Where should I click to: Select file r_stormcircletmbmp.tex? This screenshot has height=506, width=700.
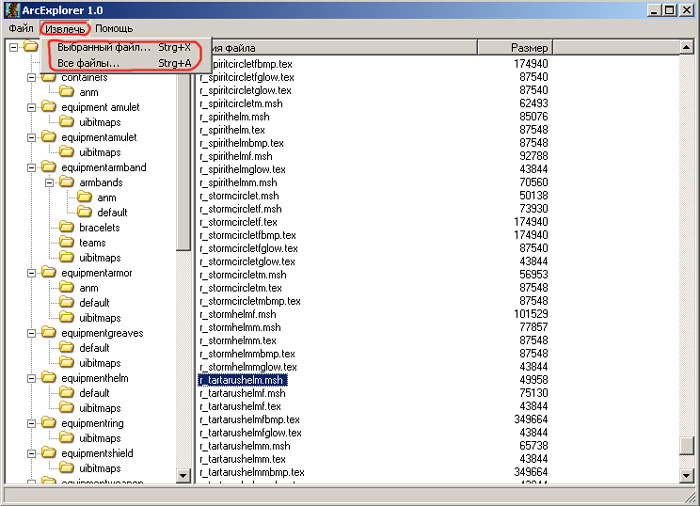coord(250,301)
